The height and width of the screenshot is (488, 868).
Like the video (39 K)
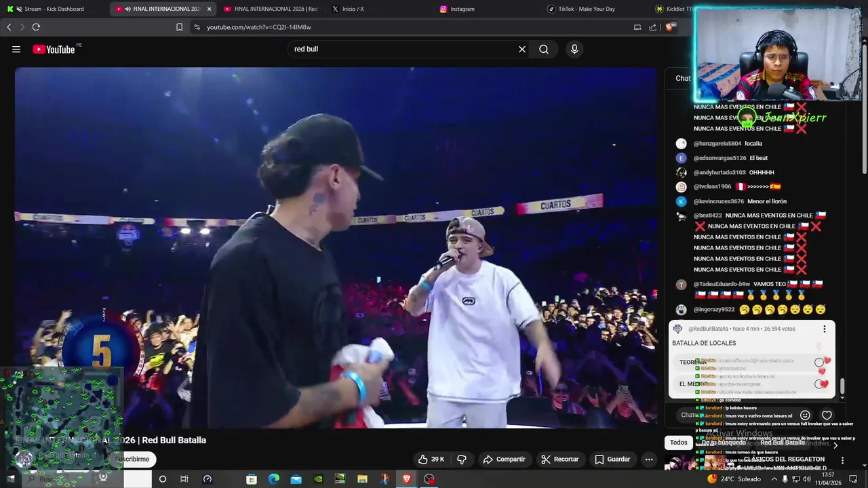[431, 460]
